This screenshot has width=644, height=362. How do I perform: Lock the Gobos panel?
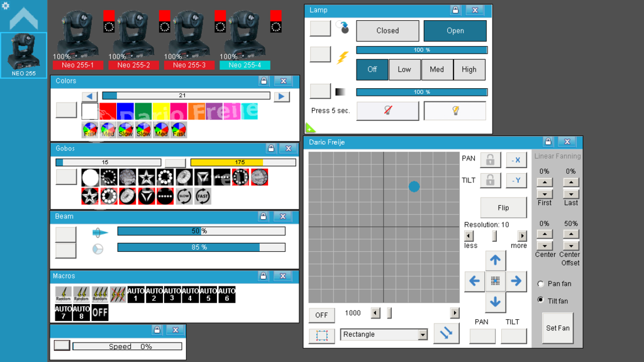[270, 148]
